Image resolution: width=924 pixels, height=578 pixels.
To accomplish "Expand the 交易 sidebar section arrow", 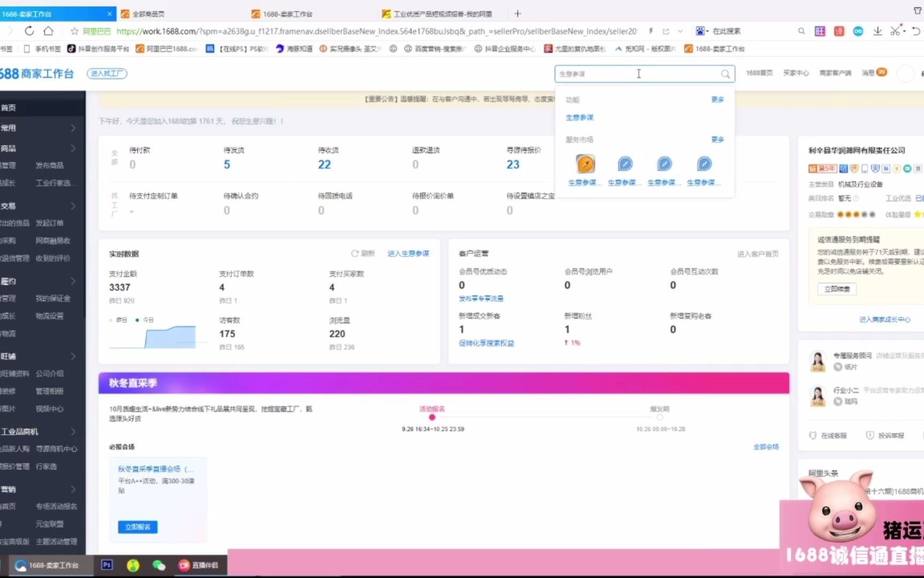I will pos(73,206).
